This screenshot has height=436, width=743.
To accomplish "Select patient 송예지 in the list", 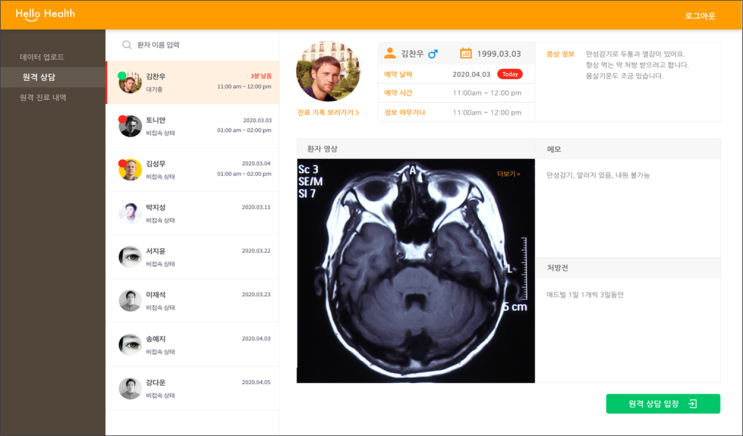I will coord(192,345).
